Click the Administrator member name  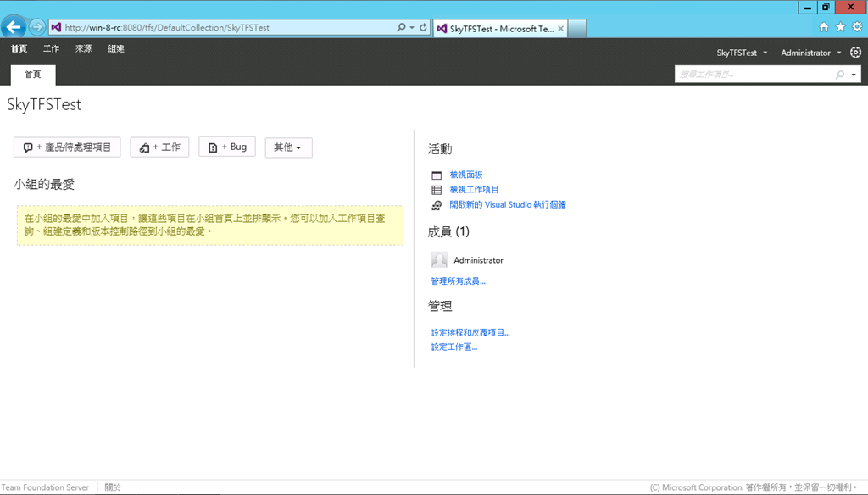pos(478,260)
